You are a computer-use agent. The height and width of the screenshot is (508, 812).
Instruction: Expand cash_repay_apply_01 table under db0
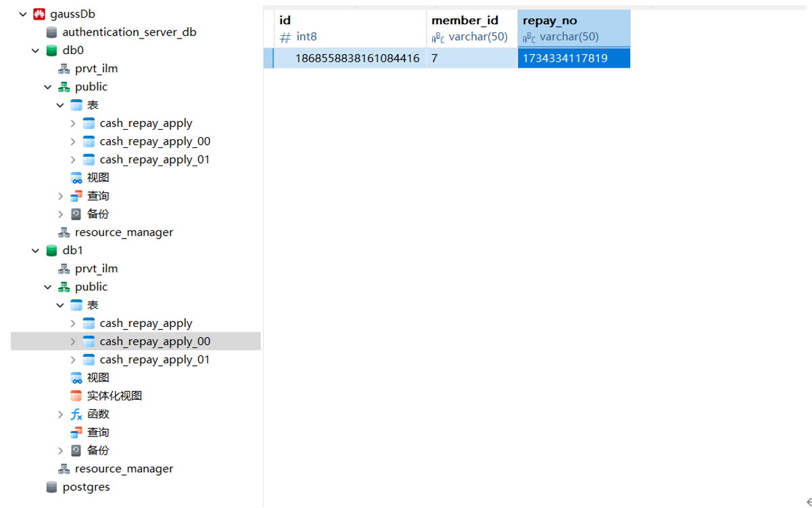73,160
